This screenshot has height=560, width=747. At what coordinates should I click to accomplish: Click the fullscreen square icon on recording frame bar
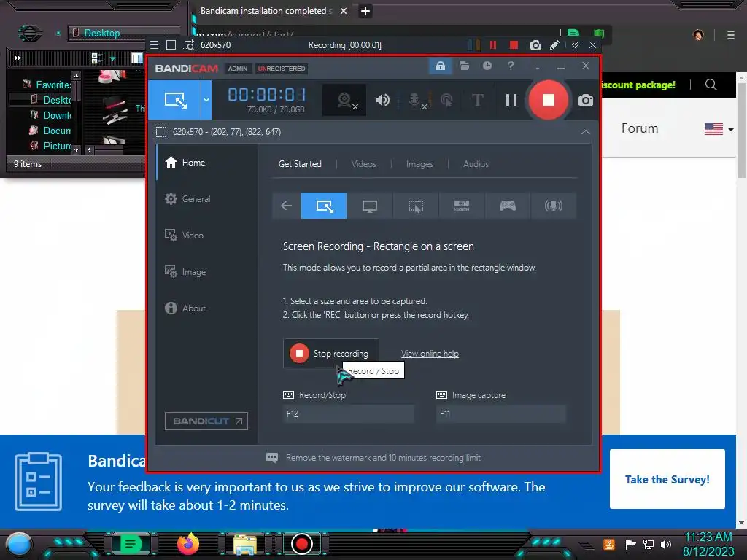point(171,45)
